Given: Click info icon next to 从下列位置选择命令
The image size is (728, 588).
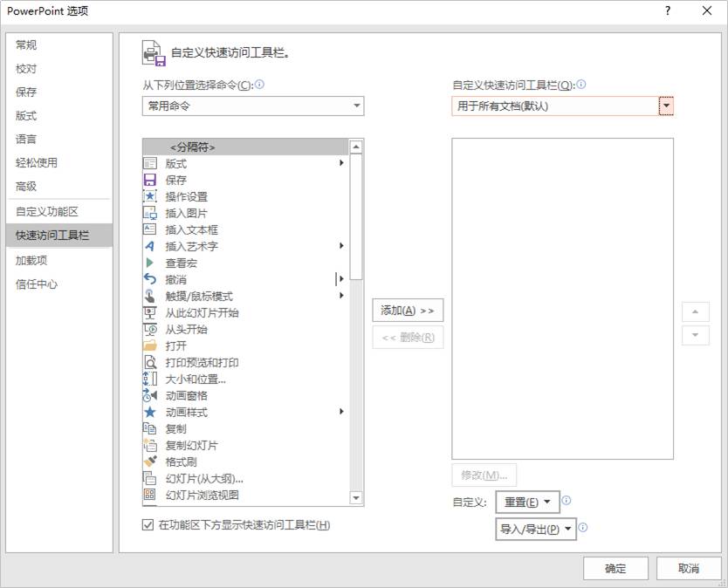Looking at the screenshot, I should tap(259, 84).
